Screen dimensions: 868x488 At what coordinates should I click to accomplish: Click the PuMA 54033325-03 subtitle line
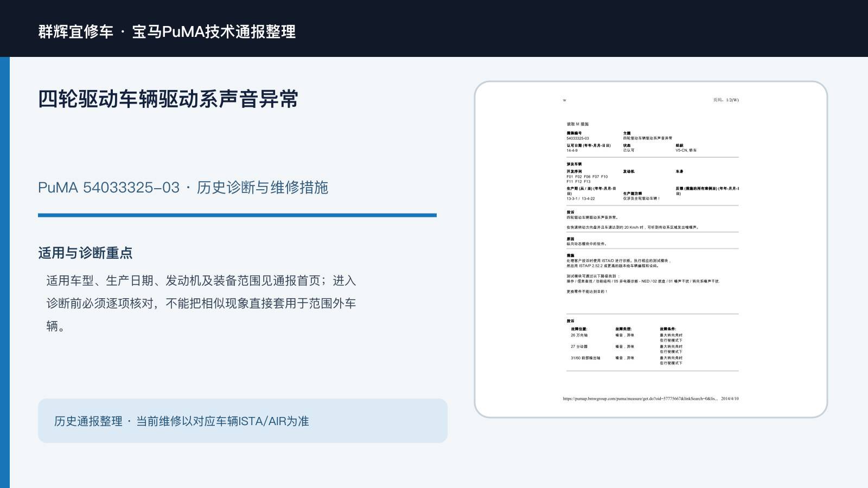(x=183, y=188)
